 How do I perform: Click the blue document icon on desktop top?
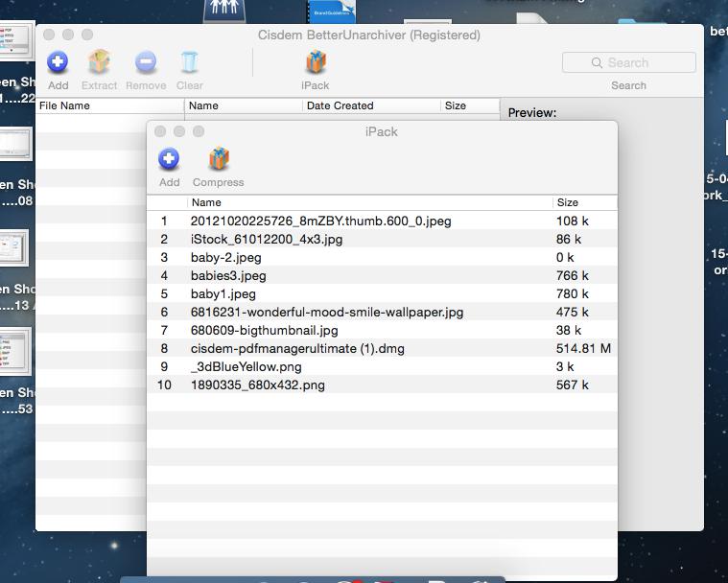[x=332, y=12]
